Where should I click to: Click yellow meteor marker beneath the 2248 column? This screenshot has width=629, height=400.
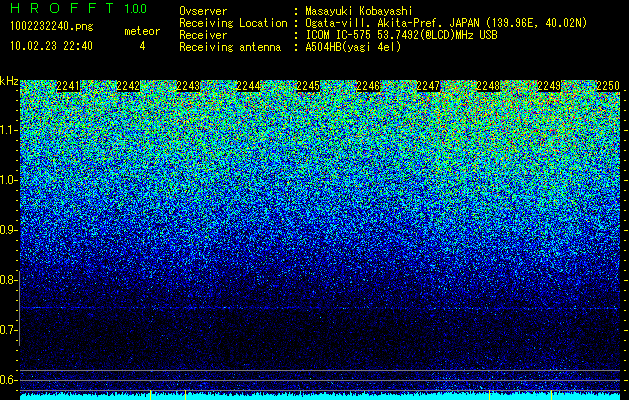tap(489, 395)
